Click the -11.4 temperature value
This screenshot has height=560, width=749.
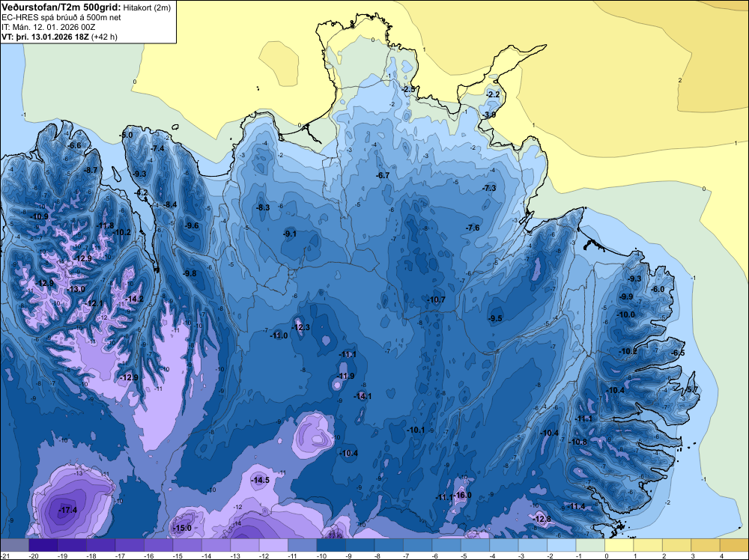point(575,507)
